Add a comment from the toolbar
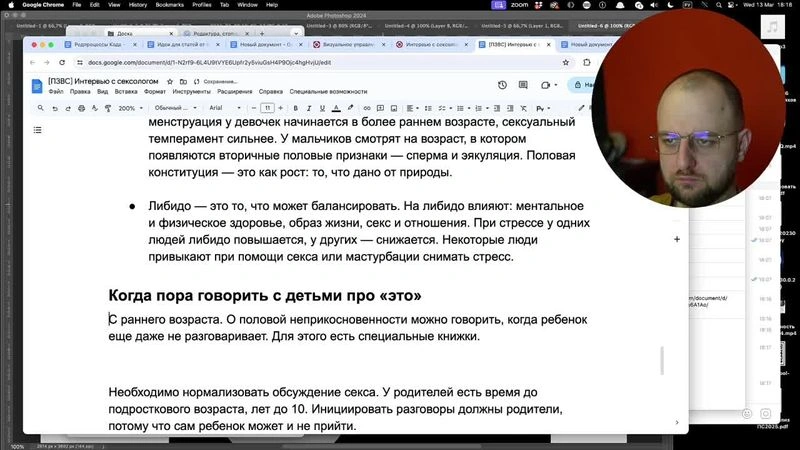Screen dimensions: 800x450 coord(380,108)
